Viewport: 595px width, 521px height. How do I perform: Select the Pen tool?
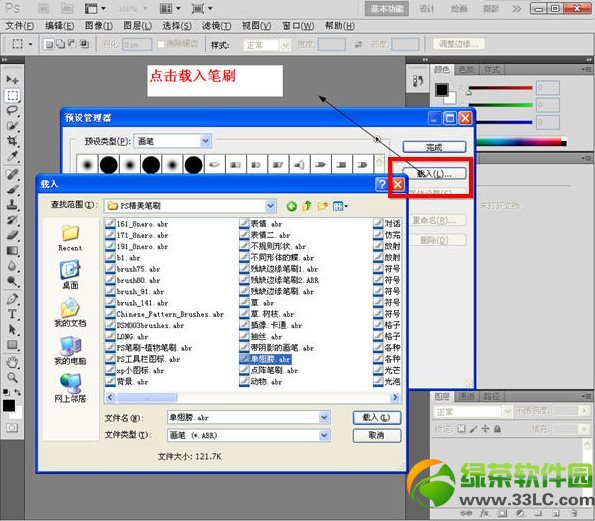[12, 299]
